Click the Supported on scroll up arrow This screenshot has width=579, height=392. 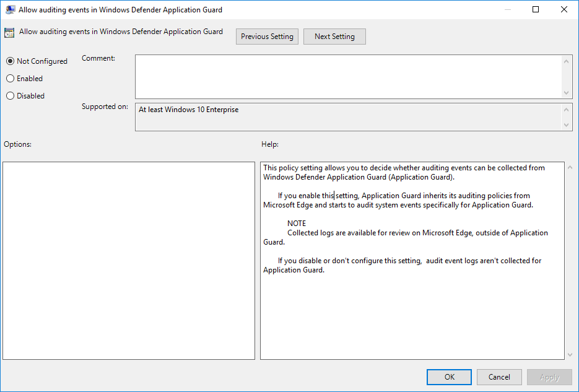pos(567,110)
